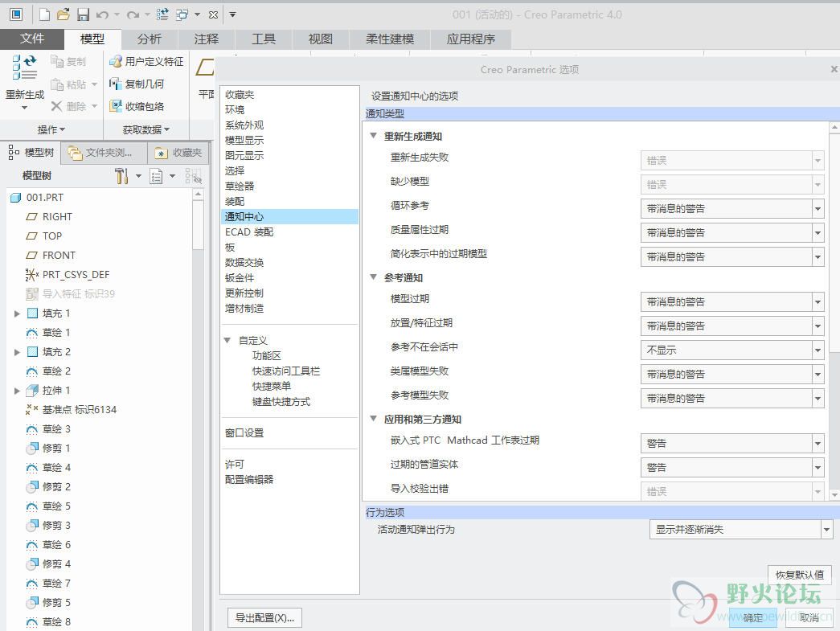Collapse the 重新生成通知 section
This screenshot has height=631, width=840.
[x=374, y=136]
